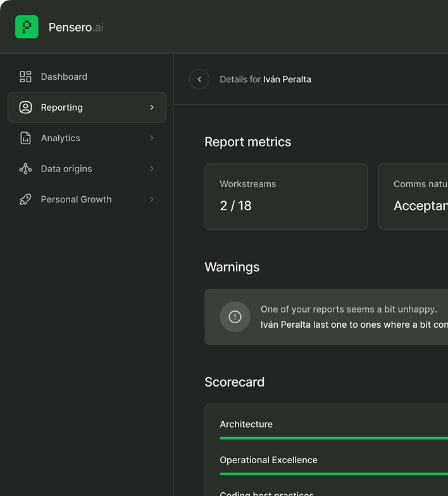The height and width of the screenshot is (496, 448).
Task: Click the Operational Excellence progress bar
Action: pyautogui.click(x=333, y=473)
